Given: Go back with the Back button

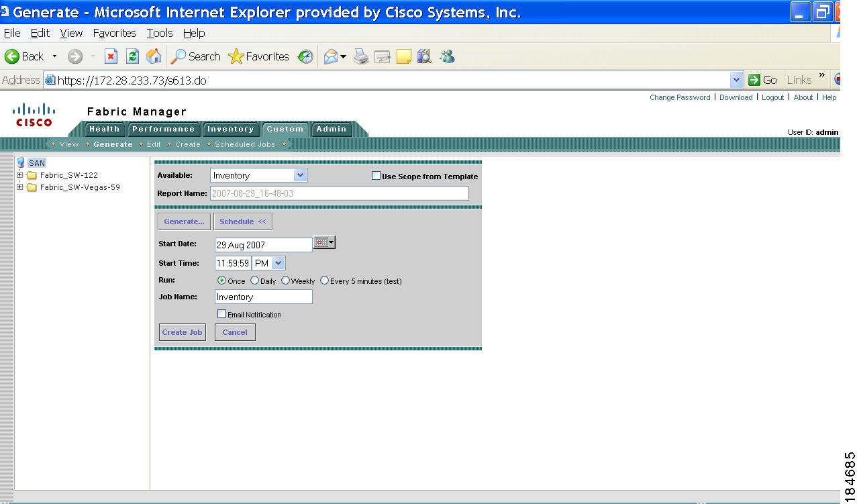Looking at the screenshot, I should 24,57.
